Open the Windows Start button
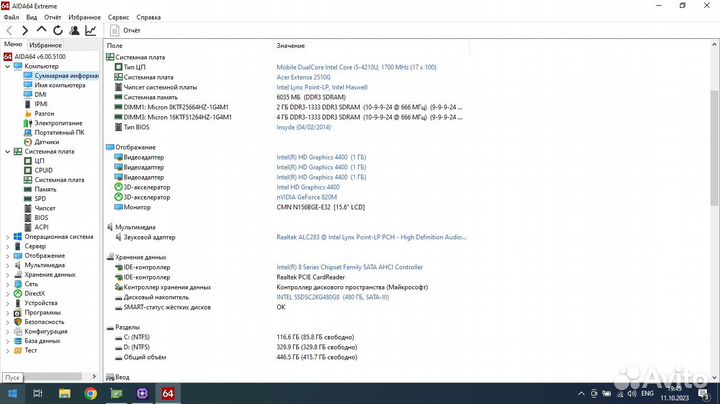Image resolution: width=720 pixels, height=404 pixels. tap(12, 393)
